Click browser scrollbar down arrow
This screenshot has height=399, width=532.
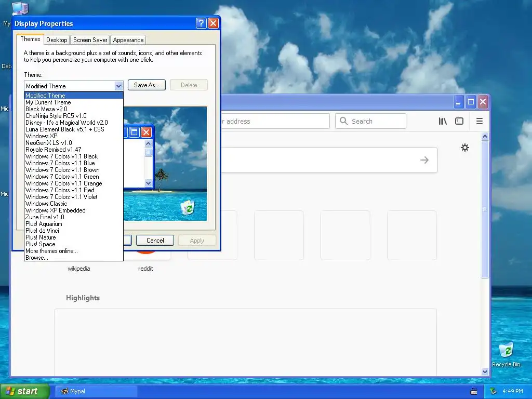[485, 371]
